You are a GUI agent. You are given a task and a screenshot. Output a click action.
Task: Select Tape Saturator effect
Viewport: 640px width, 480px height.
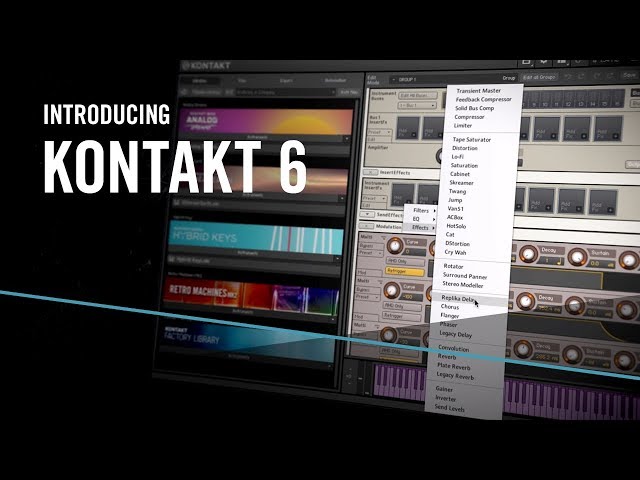[471, 140]
